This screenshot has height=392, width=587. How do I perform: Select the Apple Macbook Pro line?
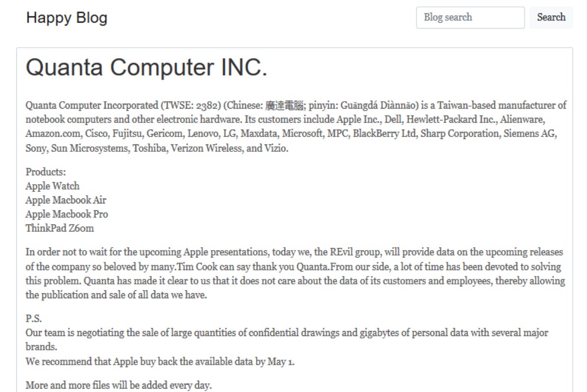(67, 214)
